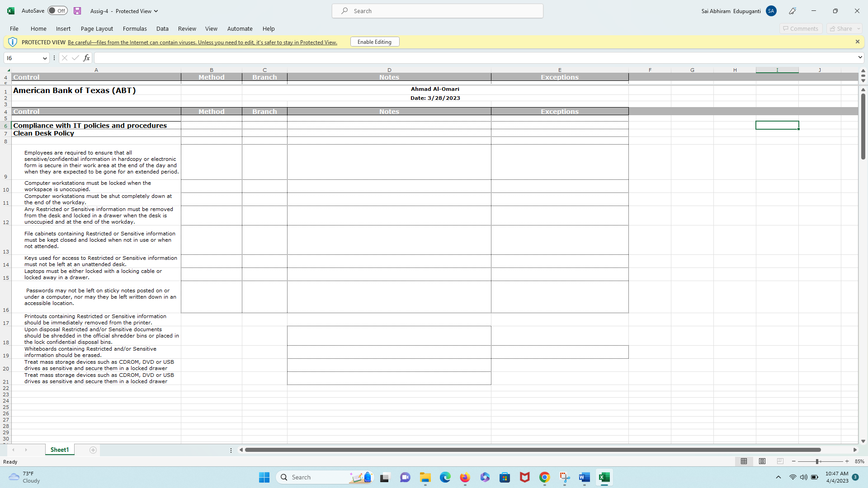Click the Save disk icon
This screenshot has width=868, height=488.
point(77,11)
